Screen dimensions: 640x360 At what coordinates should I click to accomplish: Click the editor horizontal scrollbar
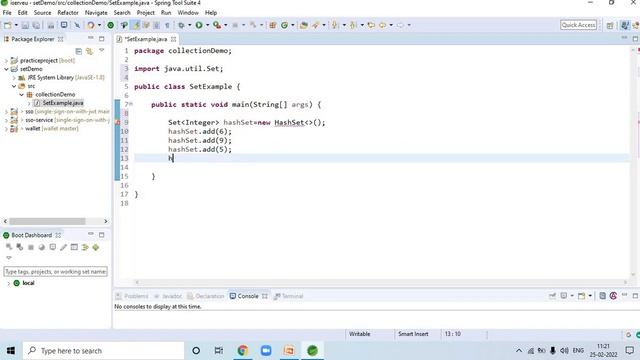381,282
